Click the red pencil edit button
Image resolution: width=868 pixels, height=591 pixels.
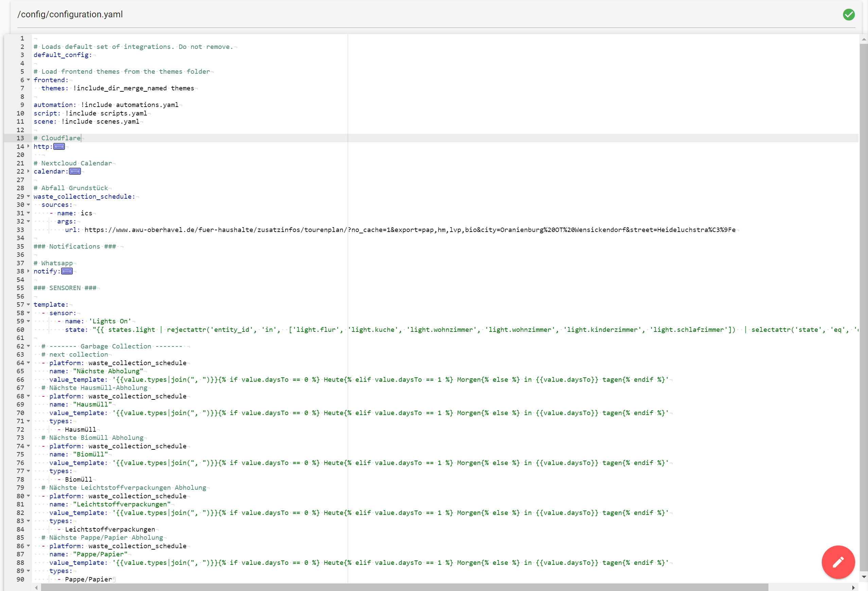(838, 561)
